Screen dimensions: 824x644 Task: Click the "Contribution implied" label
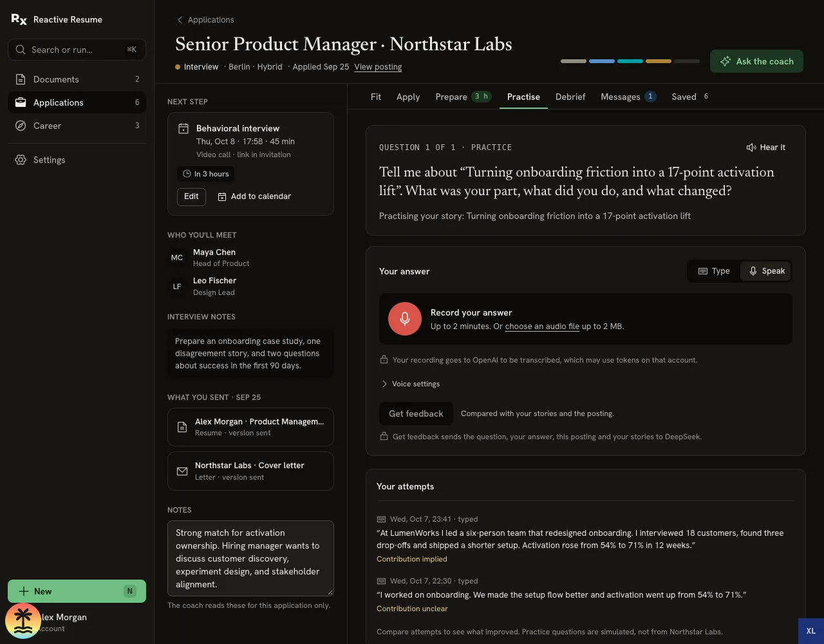412,559
